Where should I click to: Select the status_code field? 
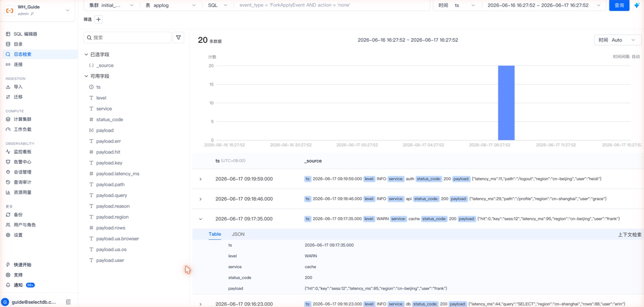(x=109, y=119)
